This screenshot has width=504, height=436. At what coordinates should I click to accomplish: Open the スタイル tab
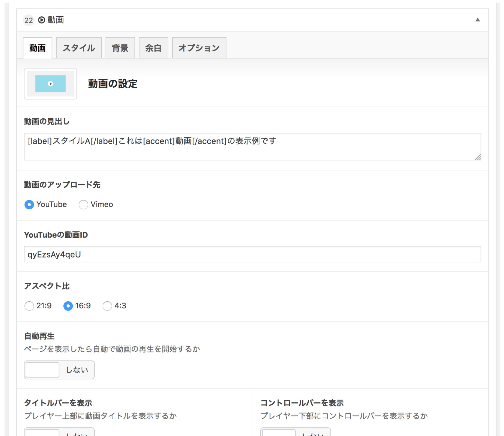point(79,48)
